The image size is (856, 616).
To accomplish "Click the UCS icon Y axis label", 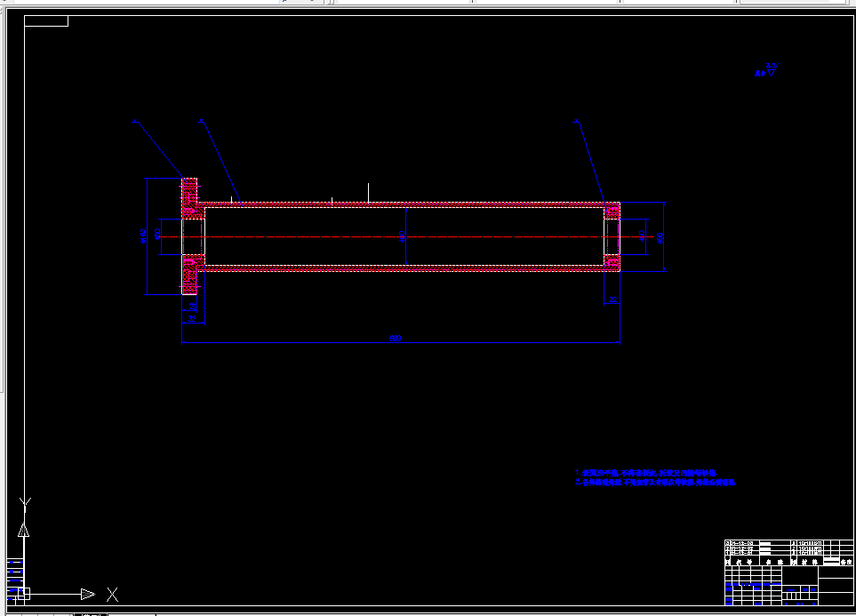I will tap(25, 504).
